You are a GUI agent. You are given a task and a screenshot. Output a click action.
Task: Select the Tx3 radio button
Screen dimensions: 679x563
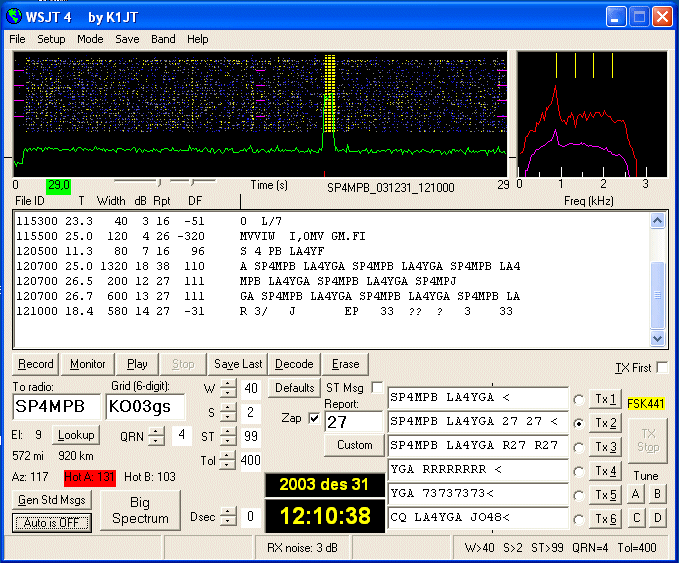579,447
